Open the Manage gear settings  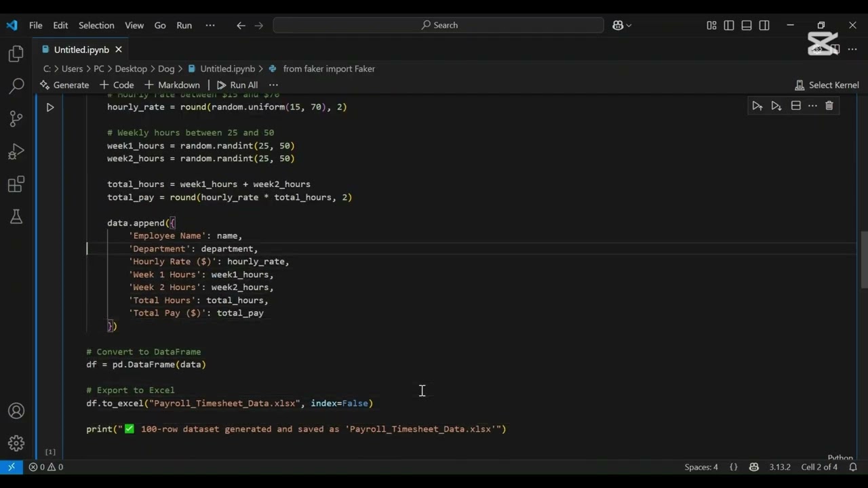click(16, 443)
